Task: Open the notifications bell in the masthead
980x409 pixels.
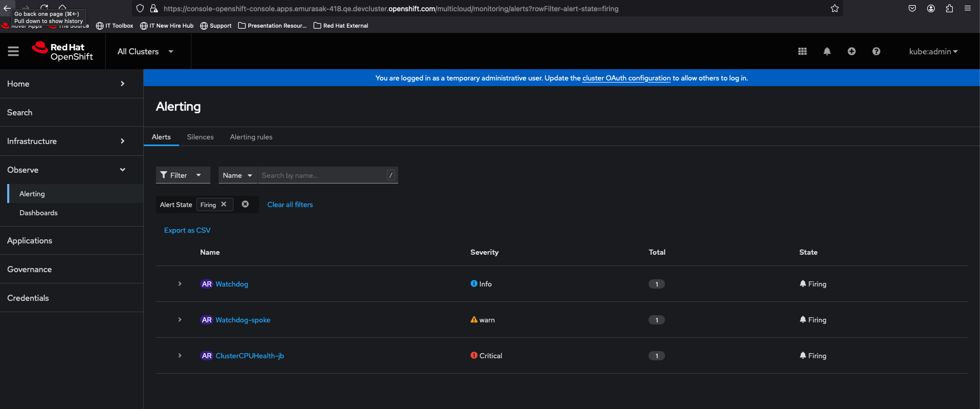Action: tap(827, 51)
